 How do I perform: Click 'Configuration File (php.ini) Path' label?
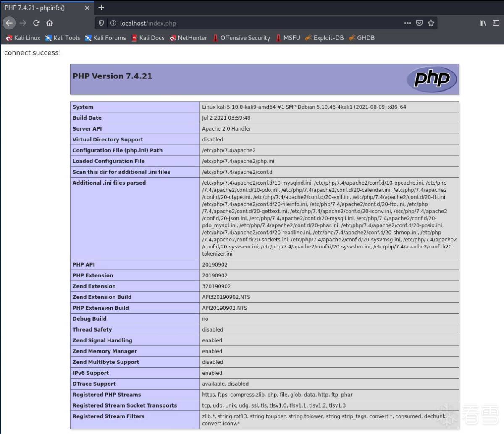point(117,150)
